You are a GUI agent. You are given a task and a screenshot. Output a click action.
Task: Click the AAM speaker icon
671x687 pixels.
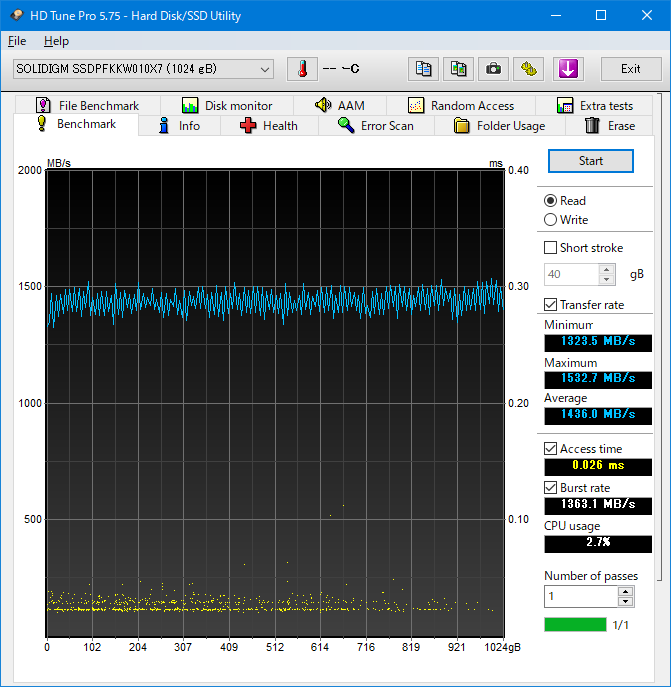(x=323, y=105)
